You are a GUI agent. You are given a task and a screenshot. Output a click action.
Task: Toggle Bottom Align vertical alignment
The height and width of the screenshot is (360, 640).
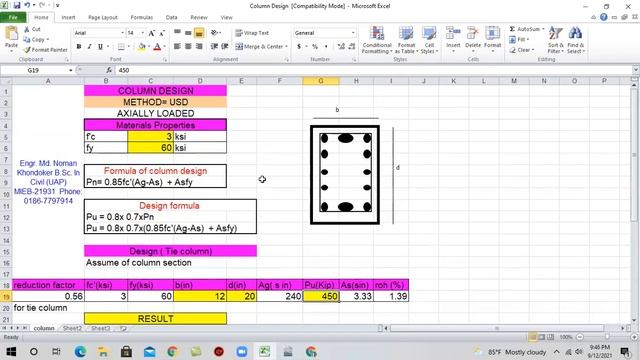(199, 33)
